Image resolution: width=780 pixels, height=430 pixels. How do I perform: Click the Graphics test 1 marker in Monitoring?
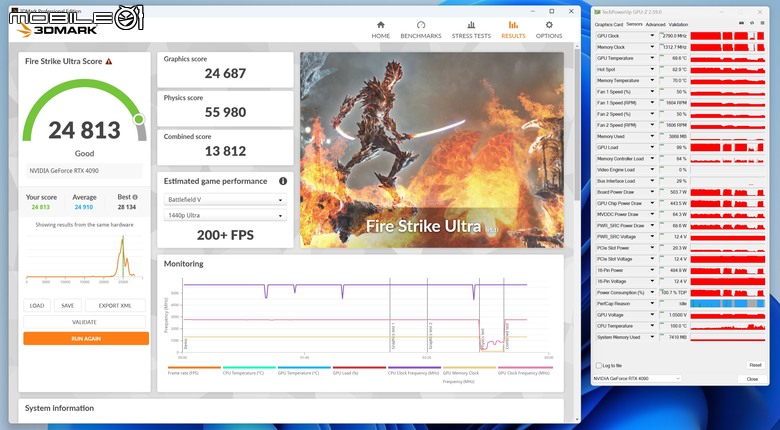392,334
